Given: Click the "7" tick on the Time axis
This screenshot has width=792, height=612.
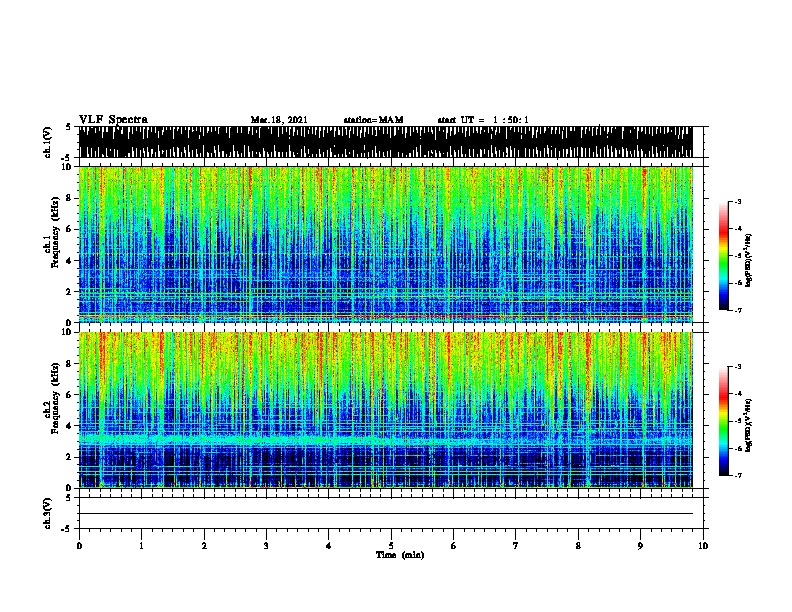Looking at the screenshot, I should click(516, 546).
